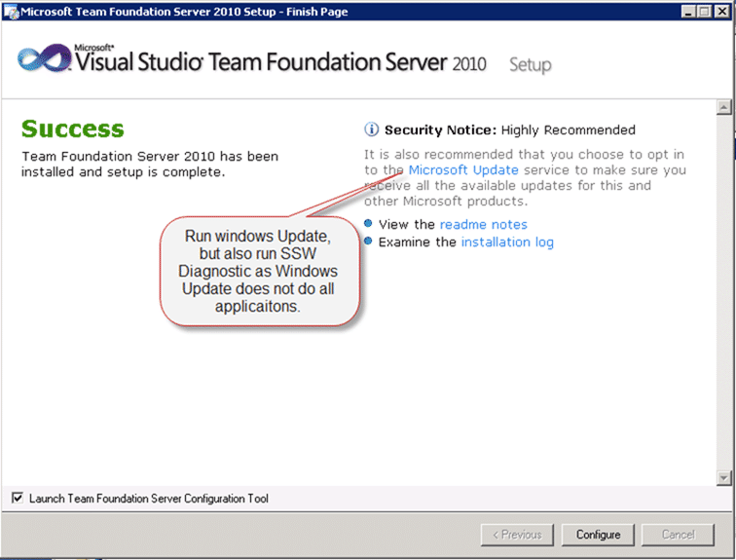Viewport: 736px width, 560px height.
Task: Click the Configure button
Action: click(598, 535)
